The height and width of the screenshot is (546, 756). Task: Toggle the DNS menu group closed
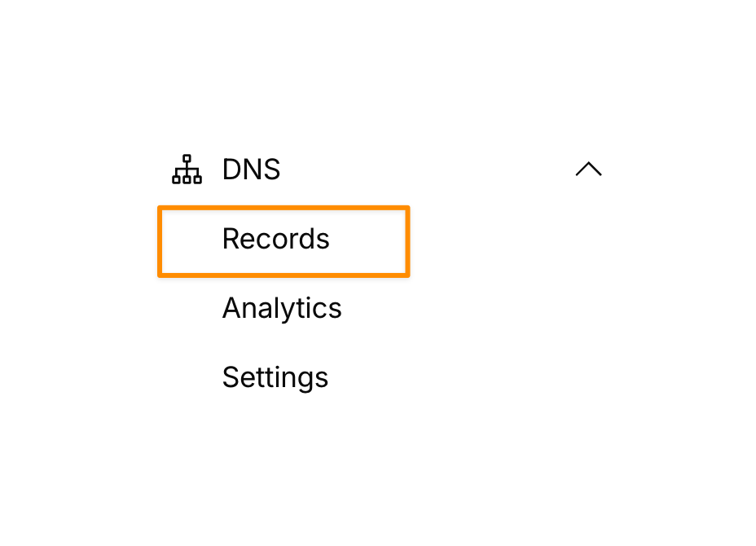tap(588, 170)
